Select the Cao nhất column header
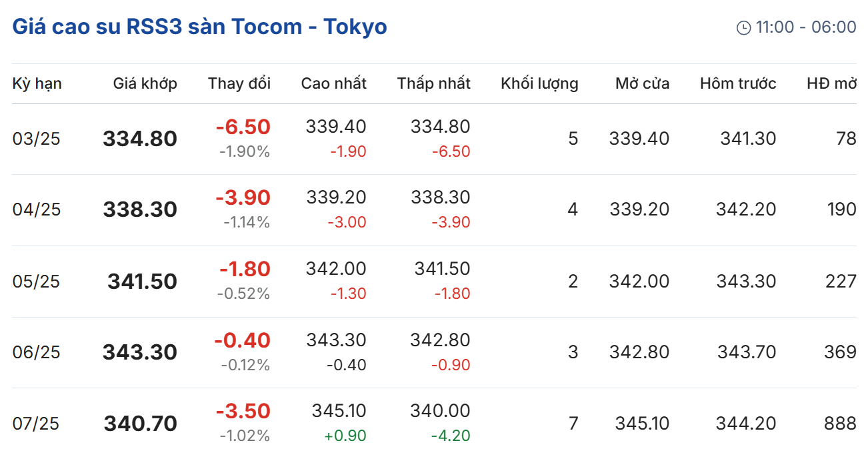This screenshot has width=868, height=459. point(333,83)
